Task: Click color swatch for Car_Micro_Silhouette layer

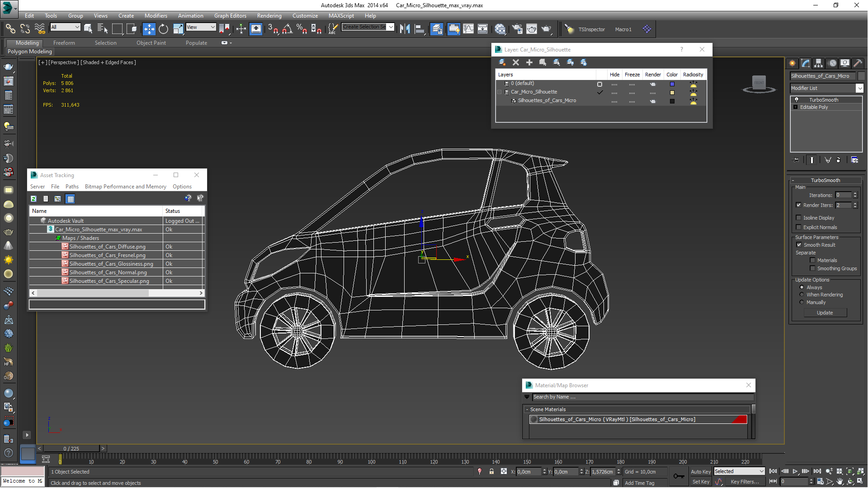Action: tap(672, 92)
